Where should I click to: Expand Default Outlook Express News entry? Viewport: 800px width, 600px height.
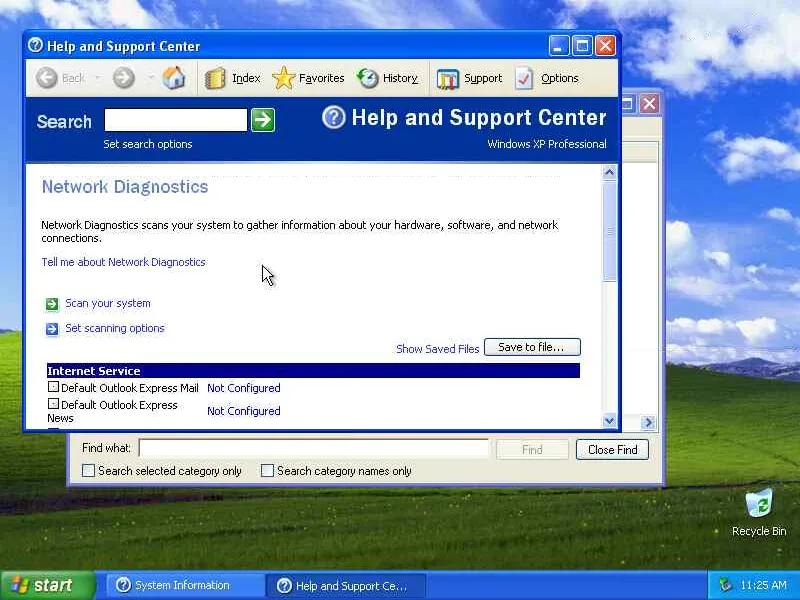tap(53, 404)
